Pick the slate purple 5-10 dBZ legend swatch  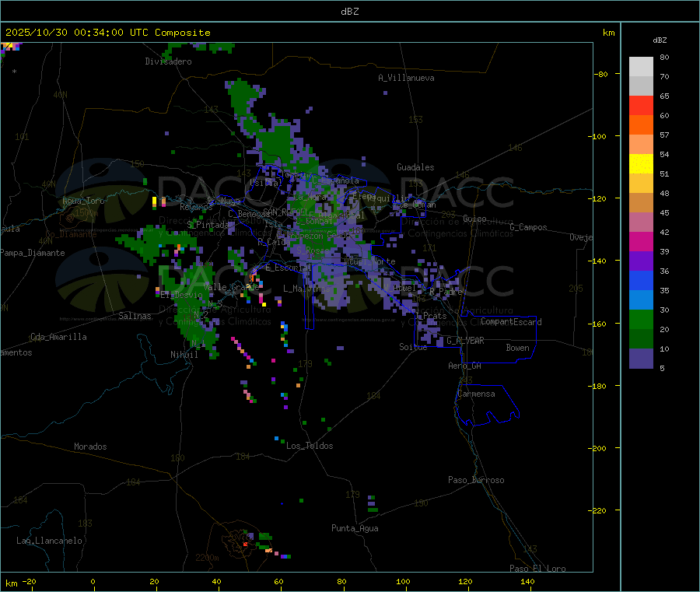pyautogui.click(x=641, y=359)
